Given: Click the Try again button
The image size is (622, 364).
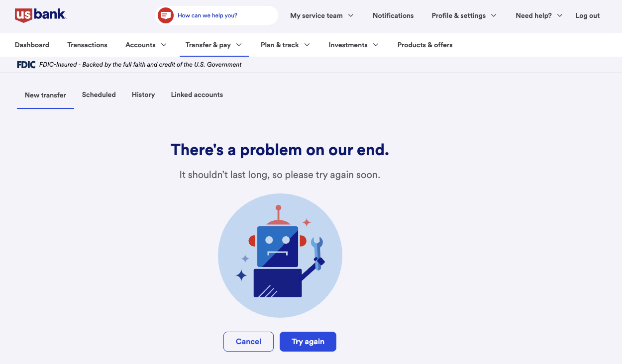Looking at the screenshot, I should (x=308, y=342).
